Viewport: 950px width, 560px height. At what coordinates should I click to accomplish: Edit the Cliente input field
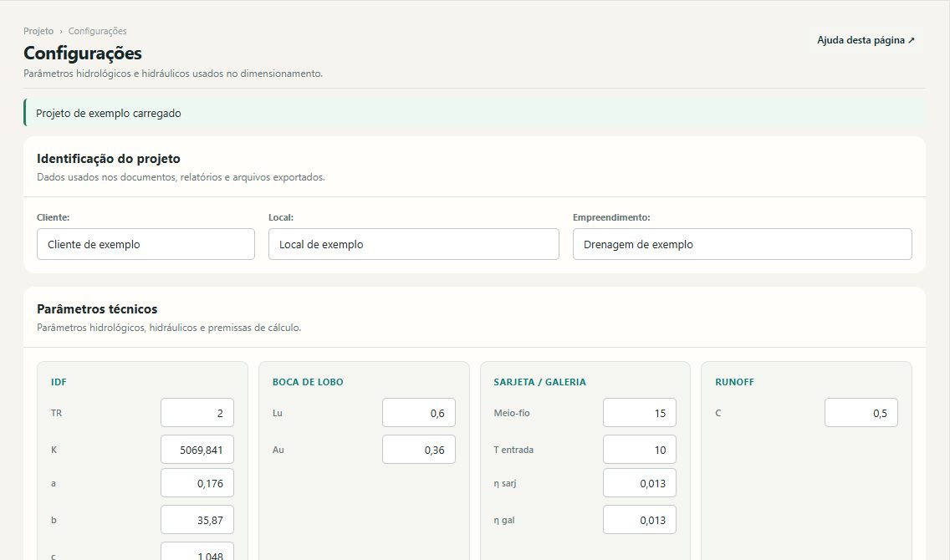pyautogui.click(x=146, y=244)
